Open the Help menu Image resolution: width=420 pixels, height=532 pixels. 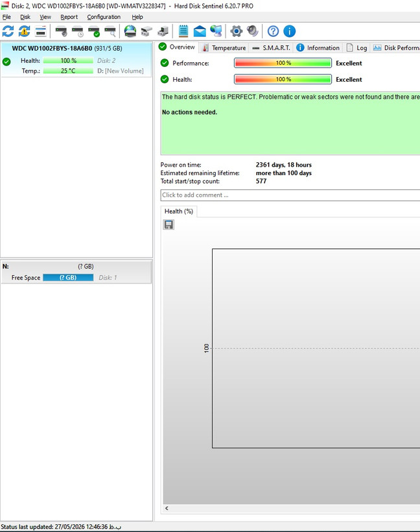pyautogui.click(x=137, y=17)
